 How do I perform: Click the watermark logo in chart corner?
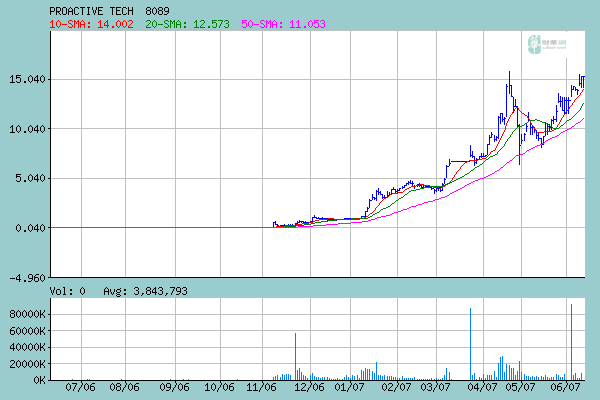pos(547,44)
